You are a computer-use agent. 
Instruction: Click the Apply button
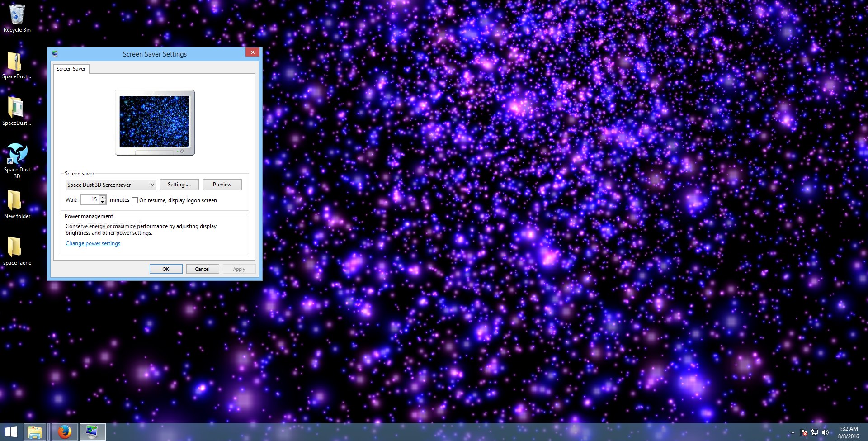tap(239, 269)
